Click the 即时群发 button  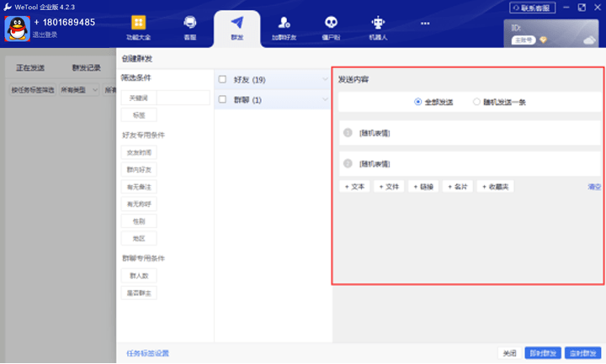pos(543,353)
